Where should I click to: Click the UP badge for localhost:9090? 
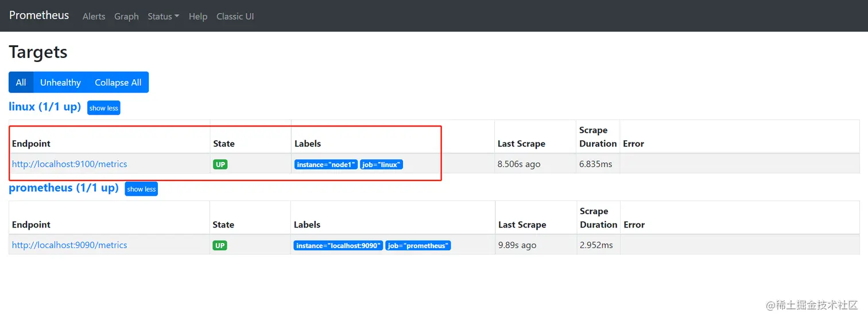click(x=219, y=245)
